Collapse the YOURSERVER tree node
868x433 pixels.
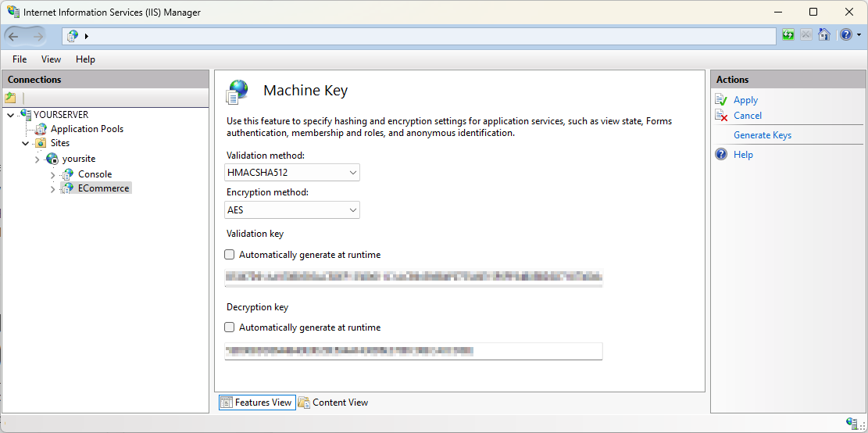(x=10, y=115)
